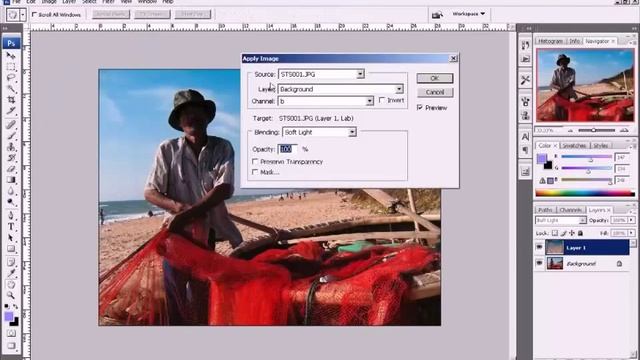Open Channel dropdown showing b

coord(326,101)
